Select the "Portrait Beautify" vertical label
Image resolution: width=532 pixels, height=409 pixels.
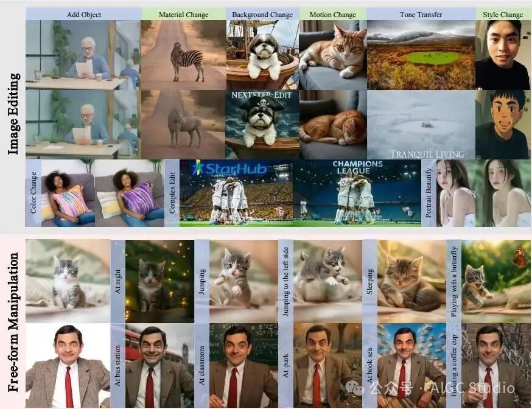click(x=429, y=192)
